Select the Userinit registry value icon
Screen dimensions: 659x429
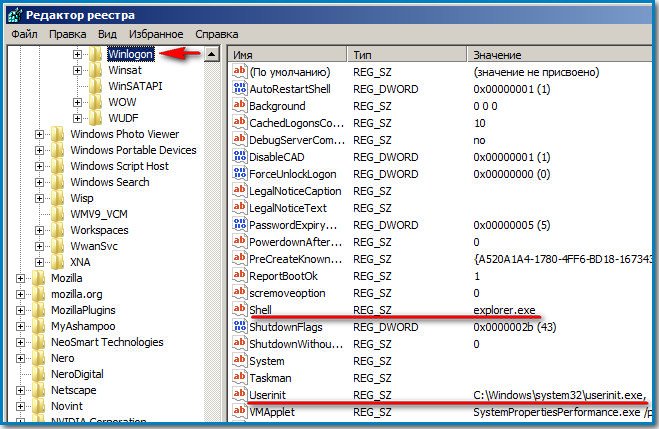(x=239, y=395)
